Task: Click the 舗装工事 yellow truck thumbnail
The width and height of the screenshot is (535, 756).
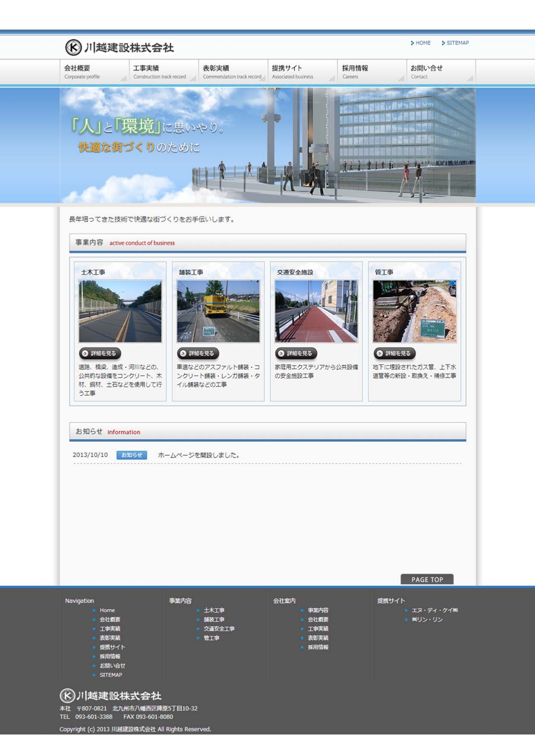Action: 218,311
